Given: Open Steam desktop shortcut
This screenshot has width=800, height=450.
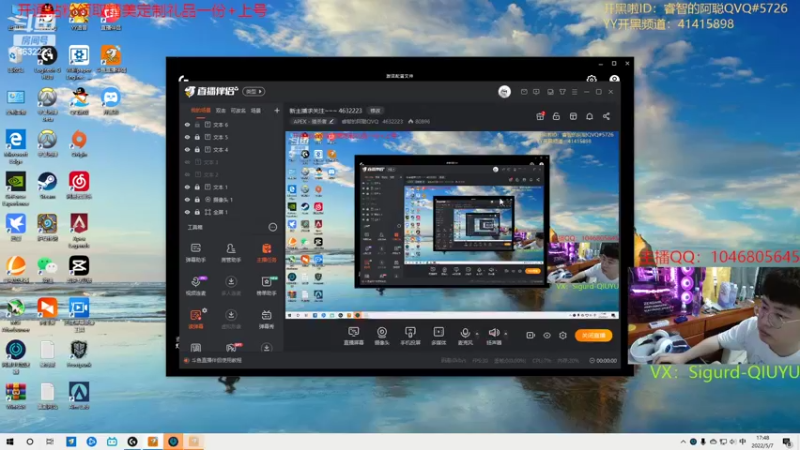Looking at the screenshot, I should point(47,185).
